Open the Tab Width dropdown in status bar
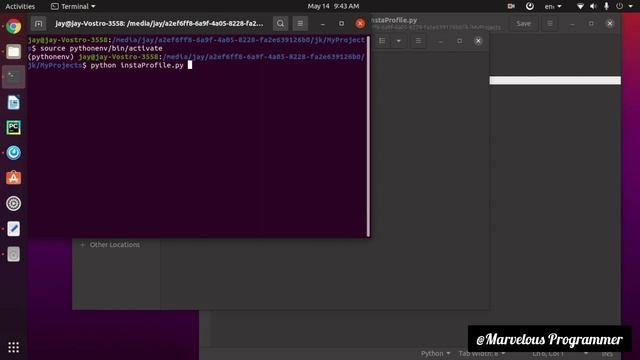Screen dimensions: 640x360 coord(481,353)
